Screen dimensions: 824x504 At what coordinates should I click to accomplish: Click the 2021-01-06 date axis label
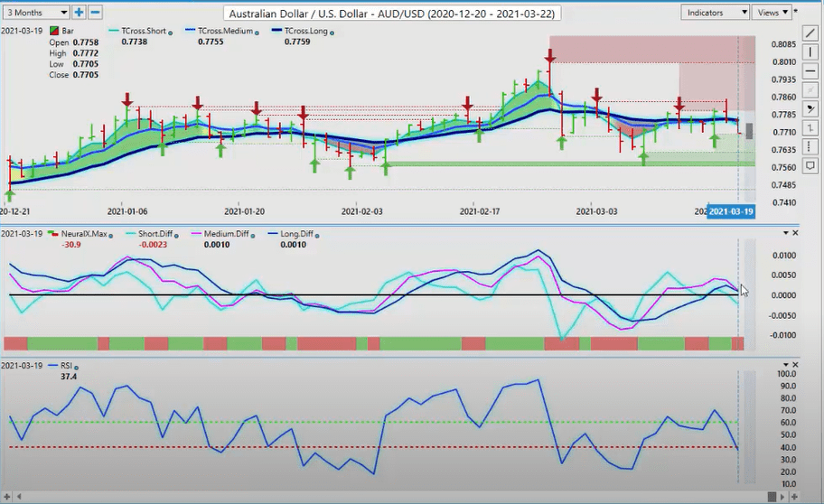click(x=127, y=211)
